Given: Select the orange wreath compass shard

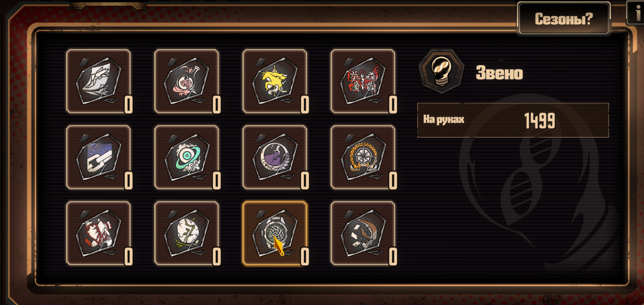Looking at the screenshot, I should click(x=363, y=157).
